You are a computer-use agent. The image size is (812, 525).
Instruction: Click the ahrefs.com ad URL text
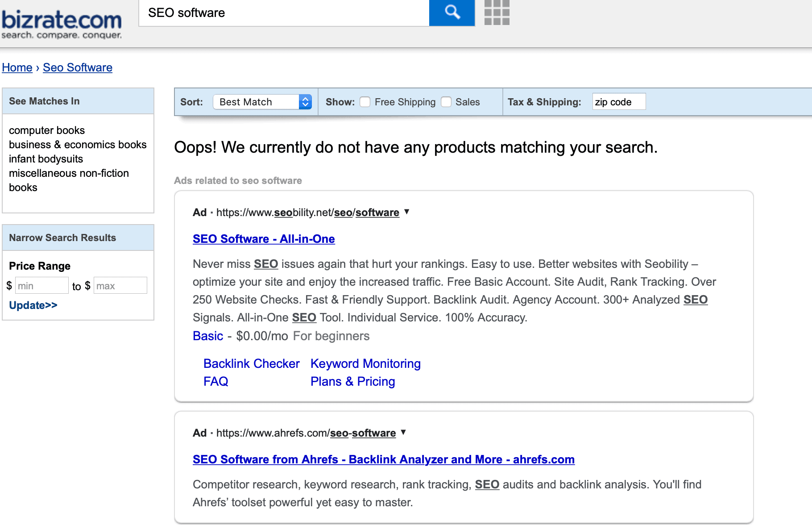click(x=306, y=433)
